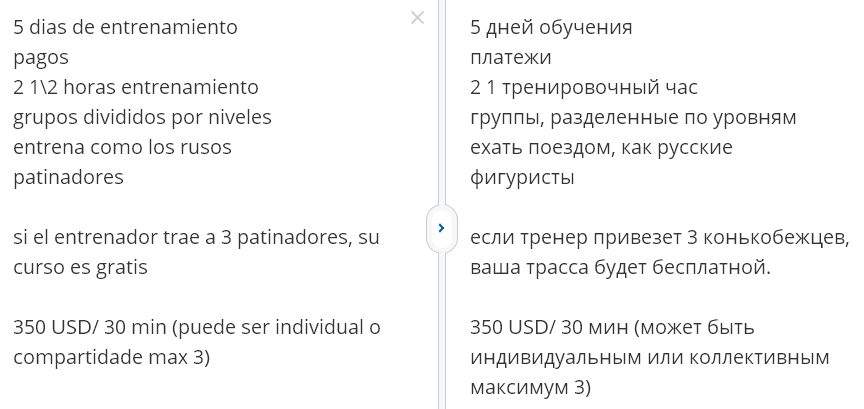864x409 pixels.
Task: Click the '2 1\2 horas entrenamiento' line
Action: pos(136,87)
